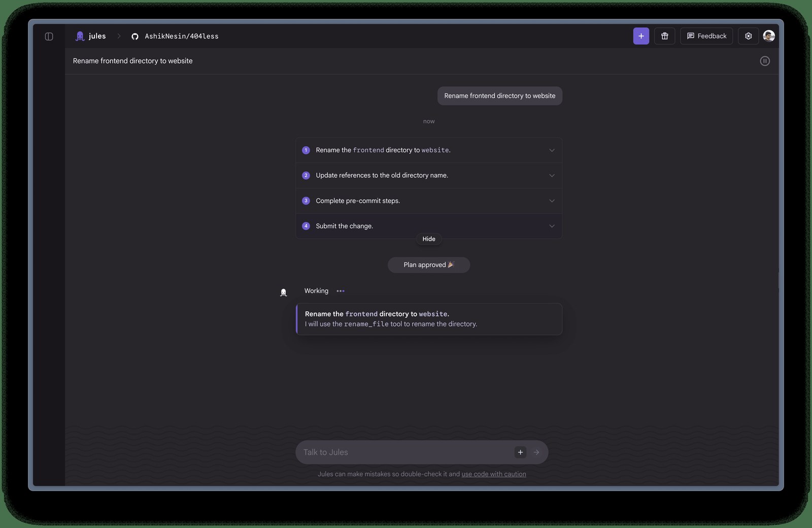
Task: Send message with arrow icon
Action: click(x=536, y=452)
